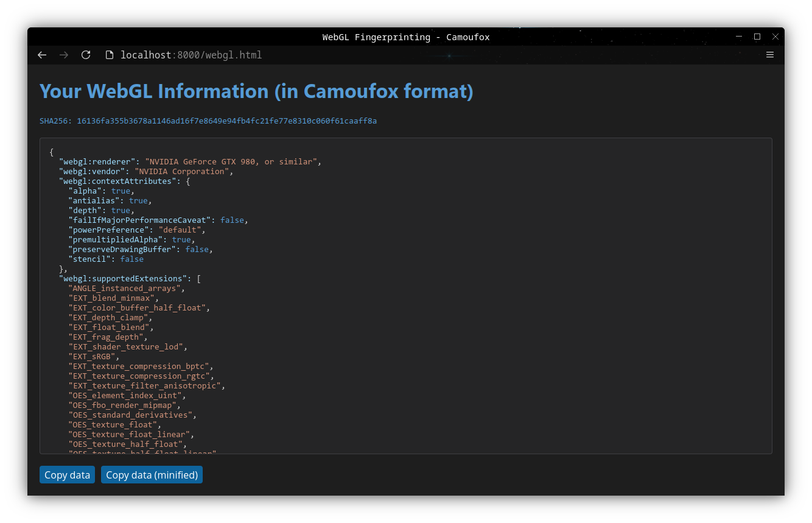Image resolution: width=812 pixels, height=523 pixels.
Task: Click the "webgl:supportedExtensions" key
Action: coord(122,279)
